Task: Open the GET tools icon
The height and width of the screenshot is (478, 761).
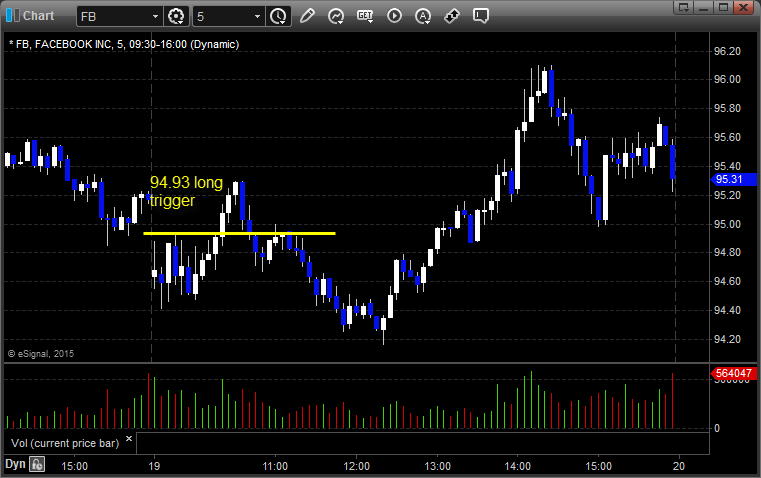Action: tap(365, 16)
